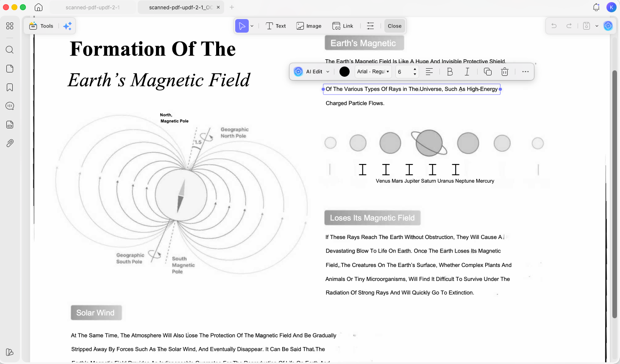Expand the save options dropdown arrow
620x364 pixels.
pos(597,26)
